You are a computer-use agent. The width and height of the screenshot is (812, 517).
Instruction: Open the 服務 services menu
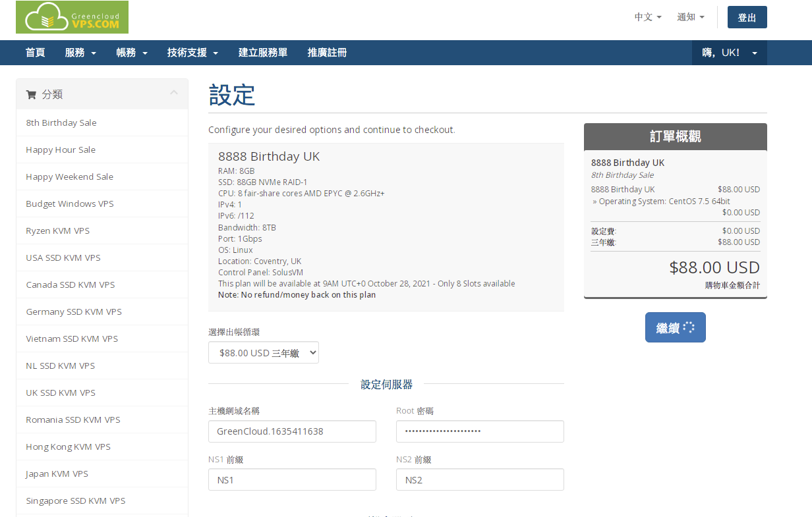[80, 53]
